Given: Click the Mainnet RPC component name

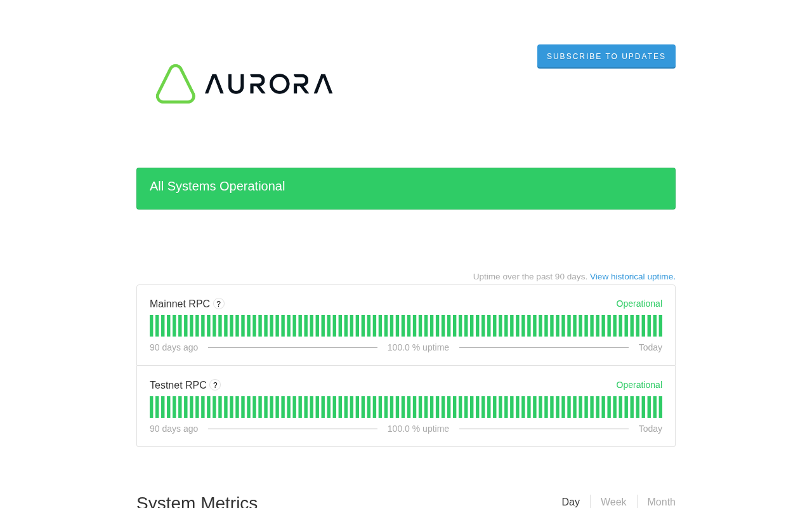Looking at the screenshot, I should coord(180,304).
